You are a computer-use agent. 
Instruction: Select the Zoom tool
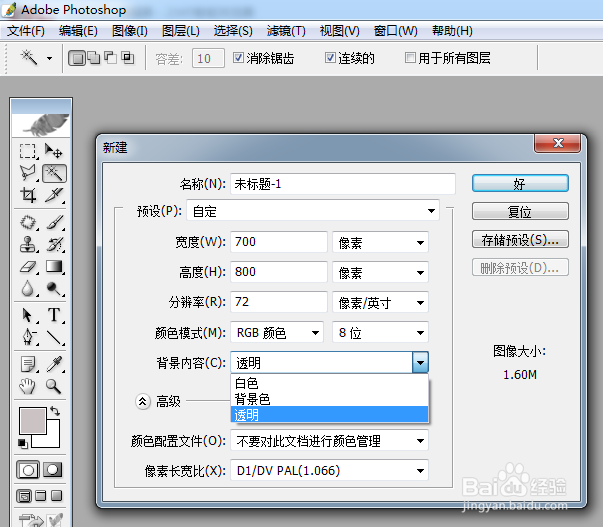pos(54,386)
